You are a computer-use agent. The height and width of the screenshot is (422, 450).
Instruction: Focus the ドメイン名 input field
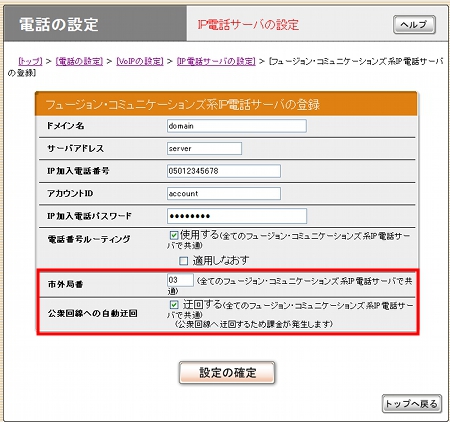(x=237, y=126)
